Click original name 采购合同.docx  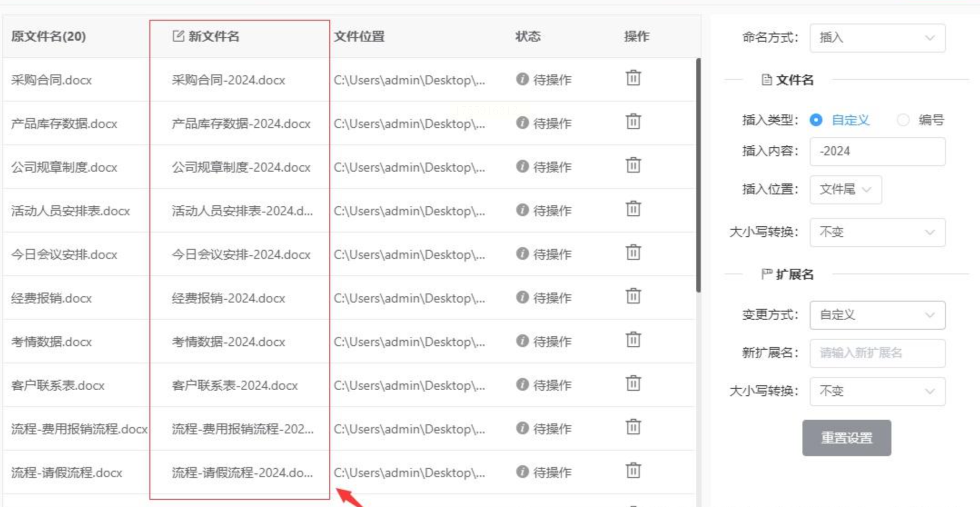pos(51,80)
